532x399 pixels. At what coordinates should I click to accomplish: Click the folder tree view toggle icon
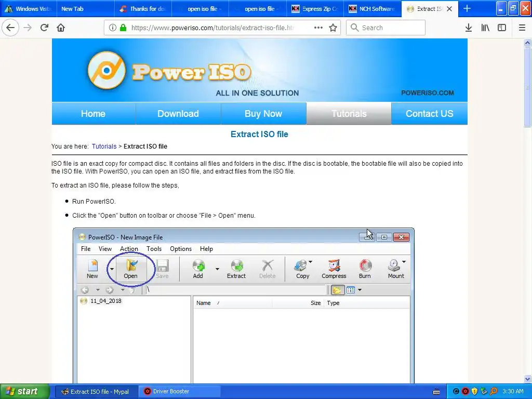[x=337, y=290]
